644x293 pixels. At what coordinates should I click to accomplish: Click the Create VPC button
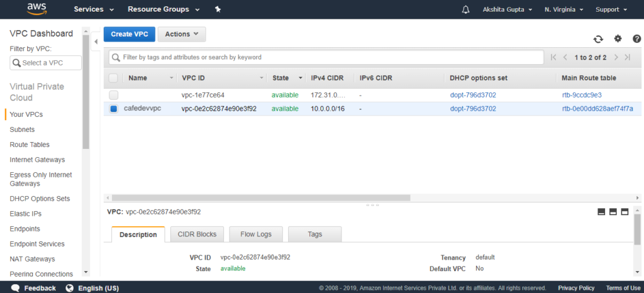130,34
